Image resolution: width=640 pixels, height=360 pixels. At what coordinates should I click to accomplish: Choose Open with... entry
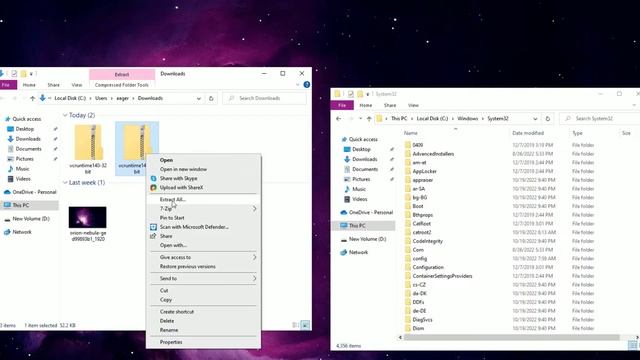point(173,245)
